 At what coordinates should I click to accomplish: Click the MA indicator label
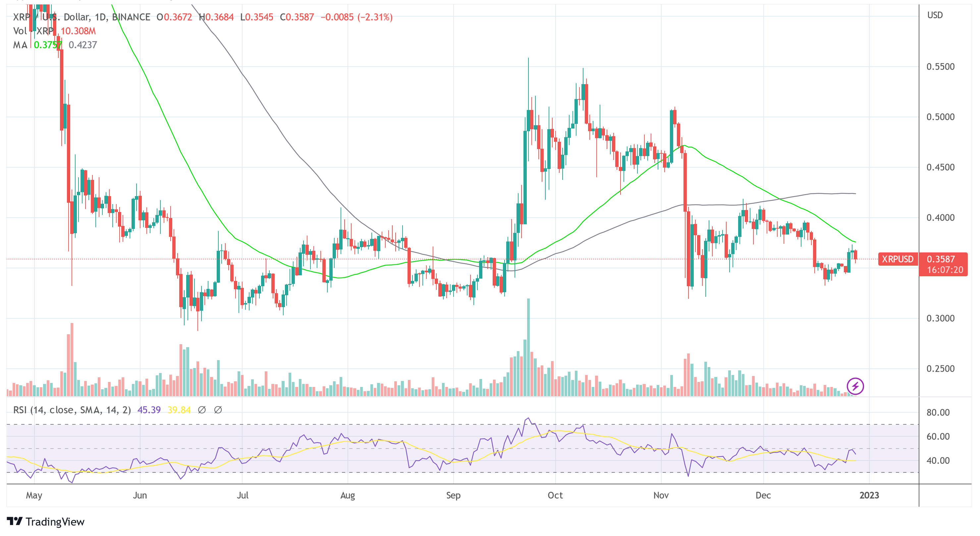click(x=20, y=45)
